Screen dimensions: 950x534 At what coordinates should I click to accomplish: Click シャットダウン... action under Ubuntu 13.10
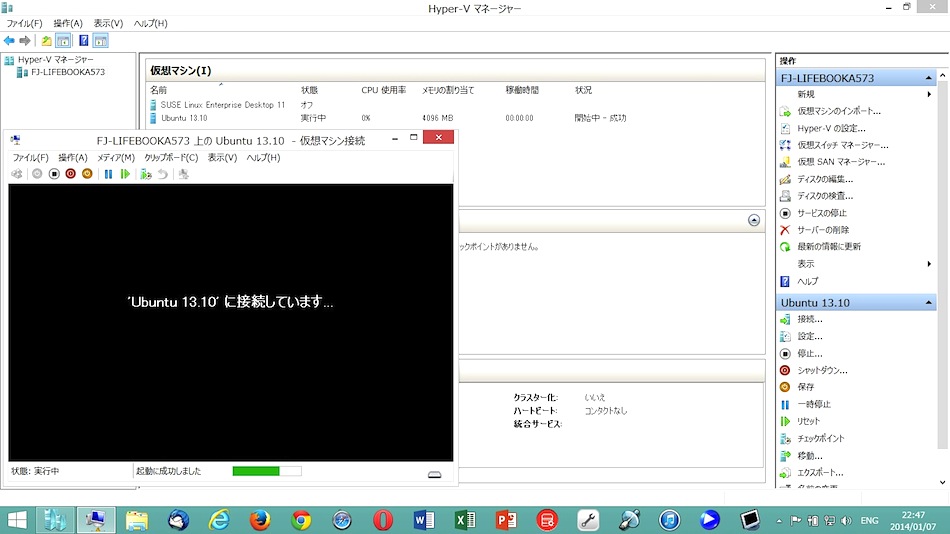822,370
